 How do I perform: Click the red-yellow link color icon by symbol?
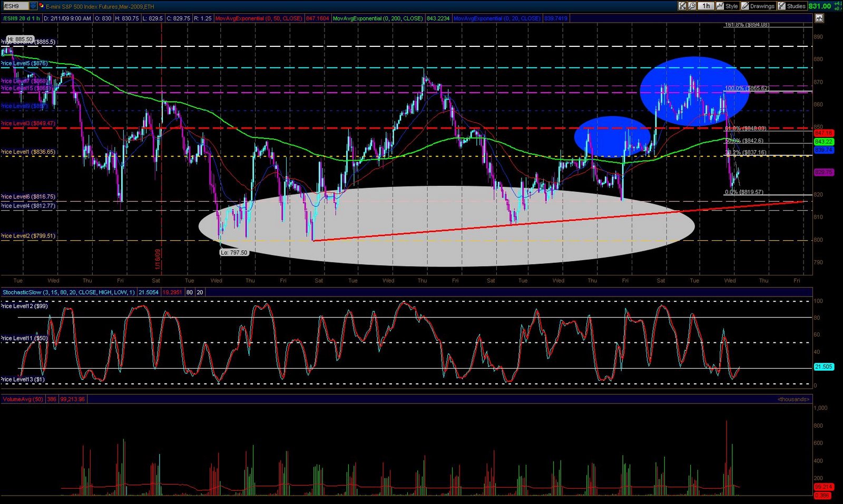coord(42,6)
